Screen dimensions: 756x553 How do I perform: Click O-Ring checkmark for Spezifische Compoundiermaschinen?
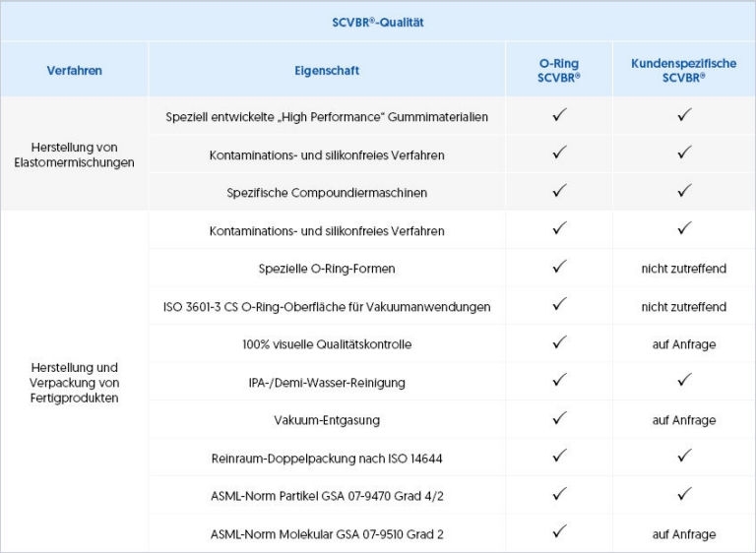pos(559,191)
